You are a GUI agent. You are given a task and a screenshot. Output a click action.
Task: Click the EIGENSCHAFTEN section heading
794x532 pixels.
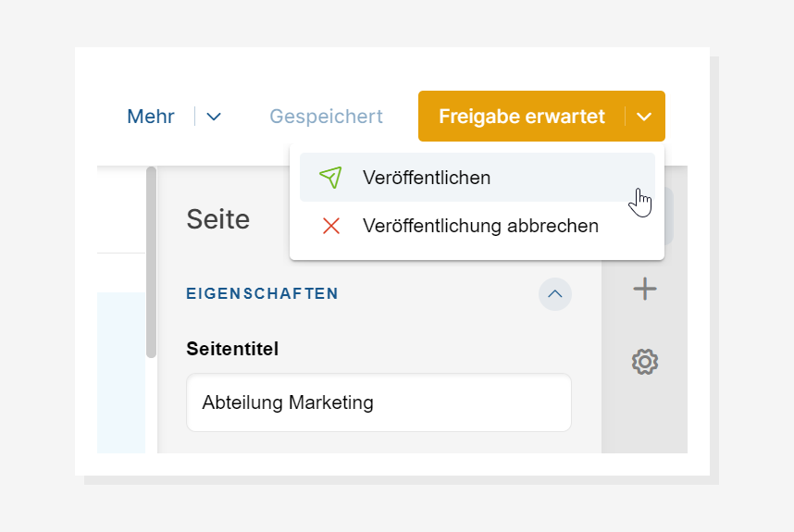(262, 293)
